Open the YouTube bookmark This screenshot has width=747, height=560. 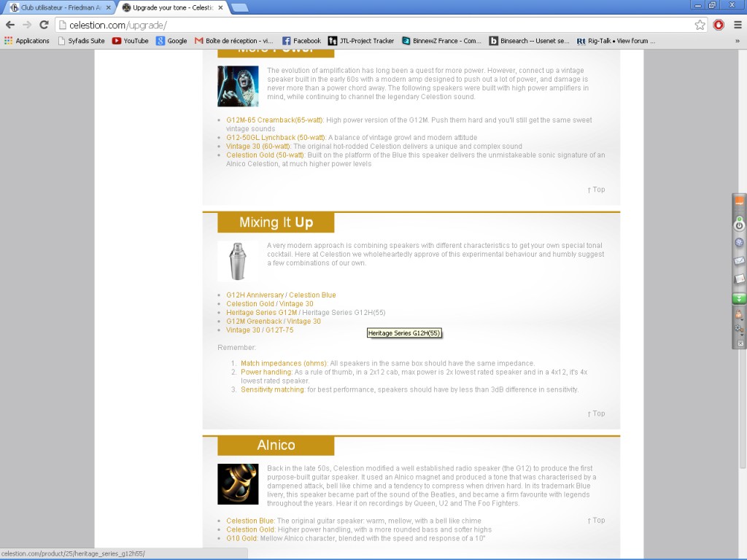pos(130,41)
